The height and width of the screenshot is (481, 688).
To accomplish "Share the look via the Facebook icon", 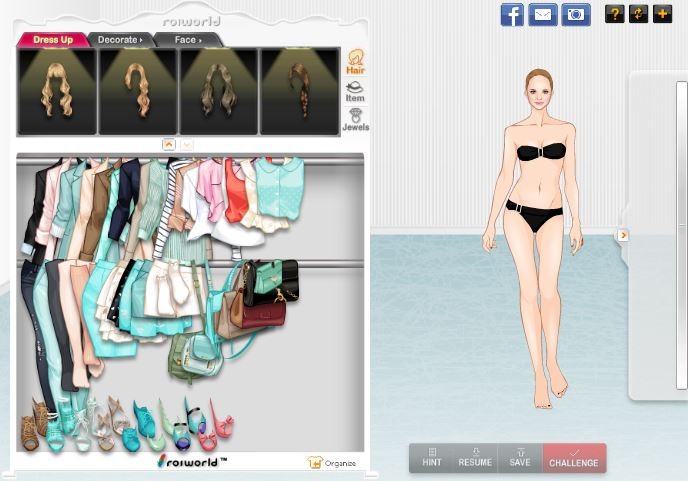I will point(512,14).
